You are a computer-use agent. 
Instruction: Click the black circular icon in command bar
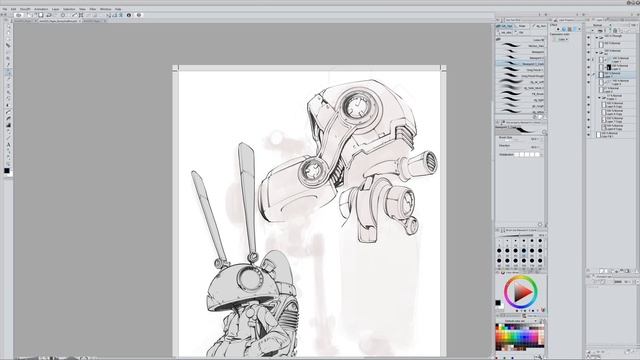click(129, 15)
